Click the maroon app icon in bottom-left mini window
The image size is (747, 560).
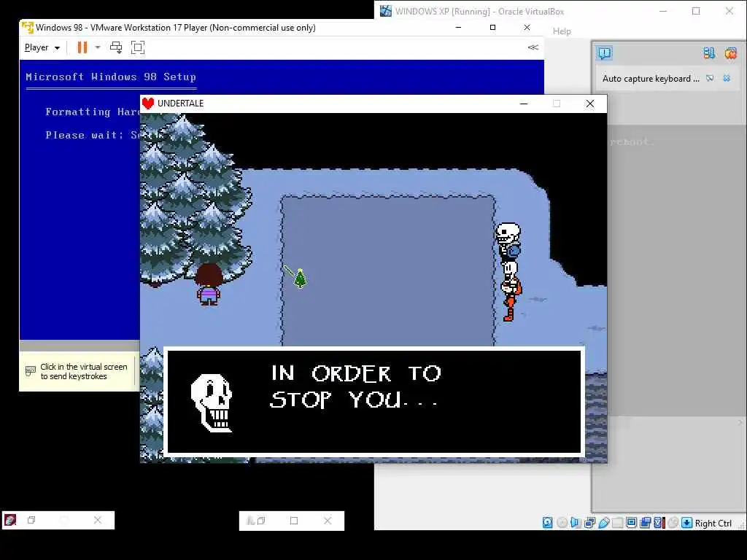pyautogui.click(x=10, y=520)
